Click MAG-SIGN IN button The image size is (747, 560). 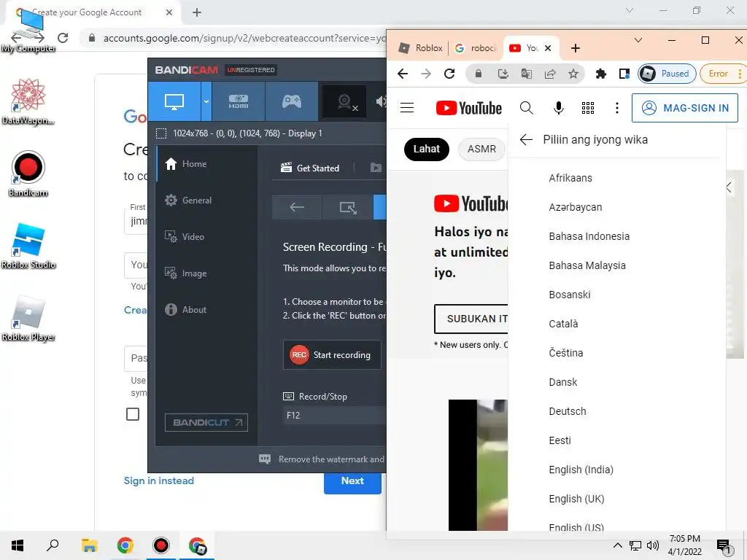684,108
